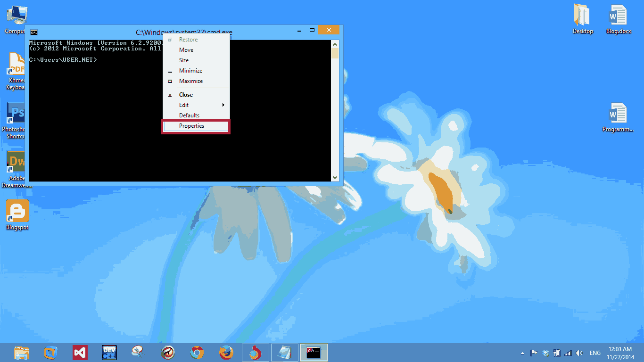Open Dropbox from the system tray
644x362 pixels.
[x=545, y=352]
